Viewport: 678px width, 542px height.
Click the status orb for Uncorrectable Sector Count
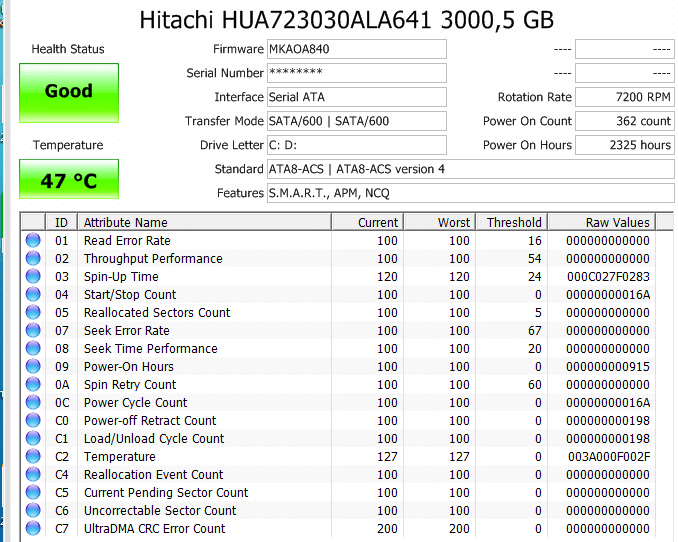coord(33,510)
